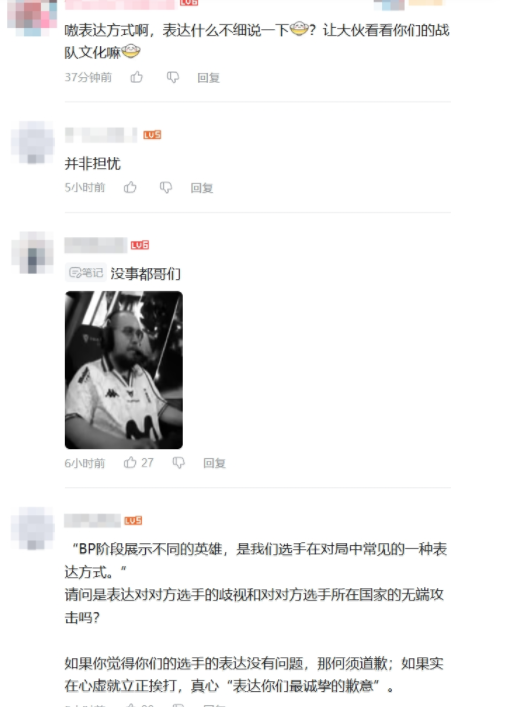Like the 并非担忧 comment
The height and width of the screenshot is (707, 512).
click(x=130, y=187)
